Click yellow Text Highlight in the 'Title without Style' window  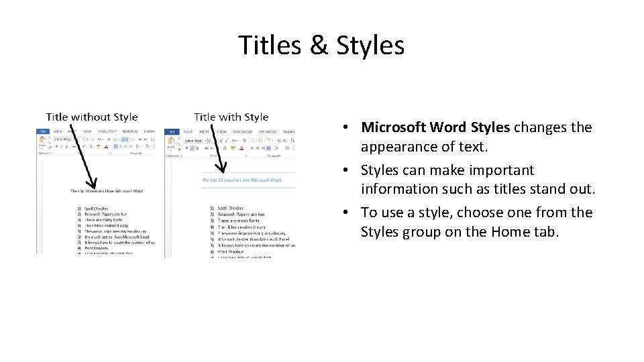pos(99,147)
